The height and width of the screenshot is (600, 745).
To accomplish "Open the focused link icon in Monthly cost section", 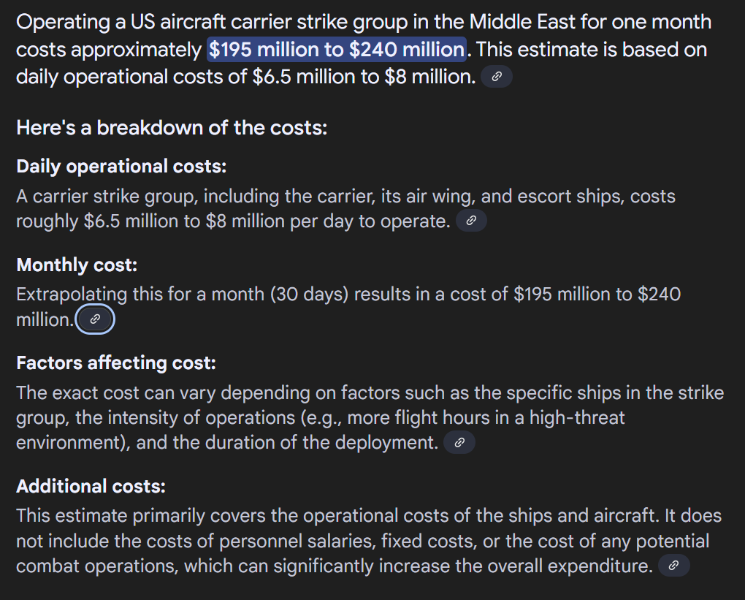I will [x=95, y=319].
